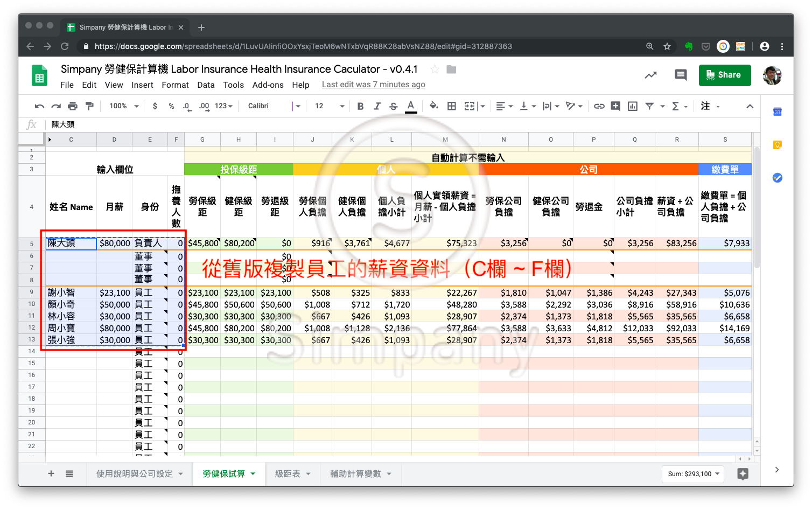Select the Paint format tool
Image resolution: width=812 pixels, height=509 pixels.
pos(89,106)
